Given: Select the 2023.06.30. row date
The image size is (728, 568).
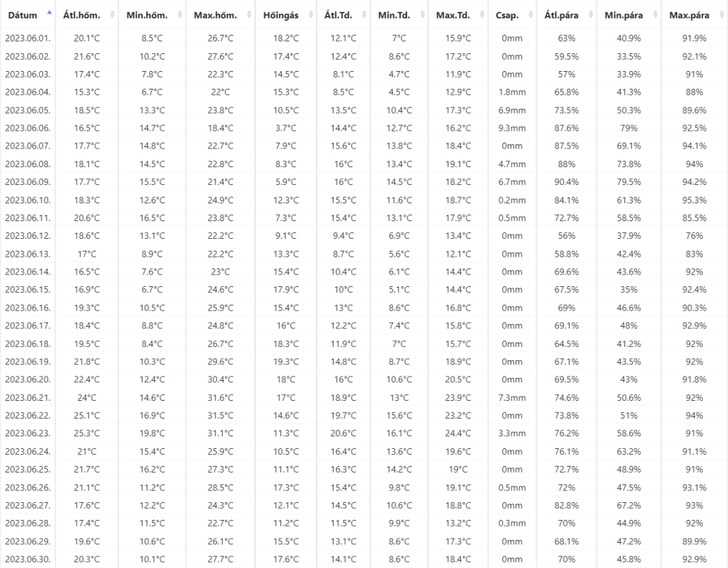Looking at the screenshot, I should [27, 558].
